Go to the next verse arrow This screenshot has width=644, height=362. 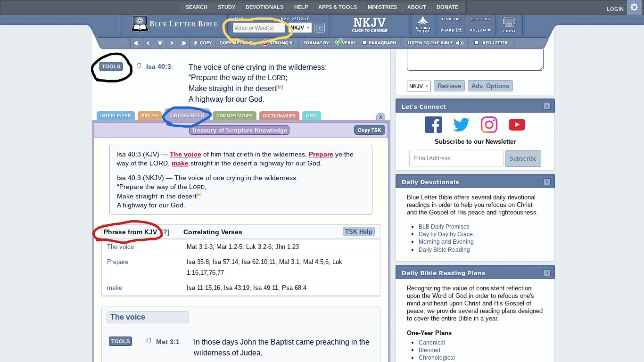(x=172, y=43)
